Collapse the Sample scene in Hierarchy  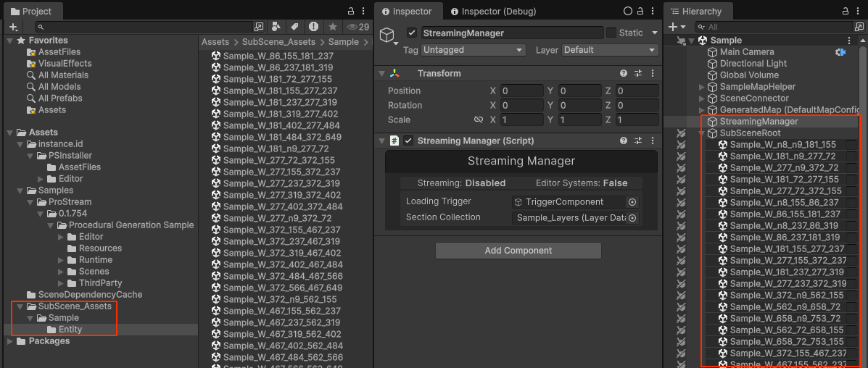(x=691, y=41)
